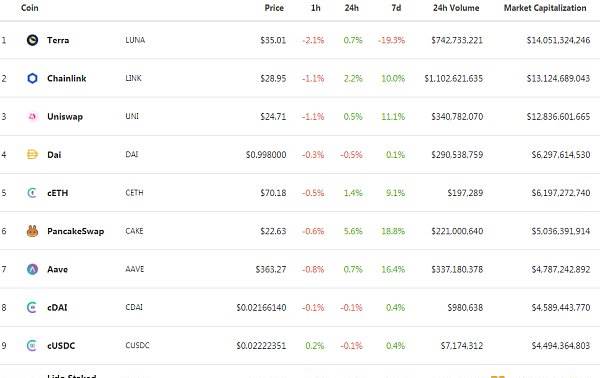Screen dimensions: 600x378
Task: Click the cDAI token icon
Action: click(32, 307)
